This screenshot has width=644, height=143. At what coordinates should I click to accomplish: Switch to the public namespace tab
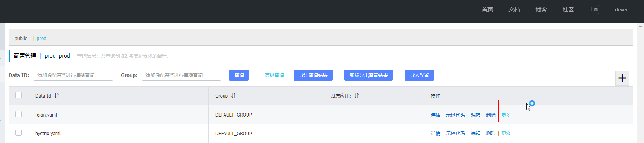[x=21, y=38]
